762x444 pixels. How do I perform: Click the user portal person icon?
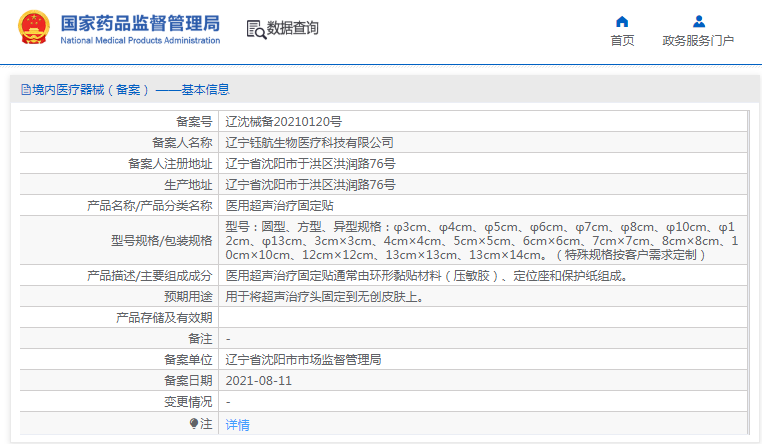pos(699,21)
